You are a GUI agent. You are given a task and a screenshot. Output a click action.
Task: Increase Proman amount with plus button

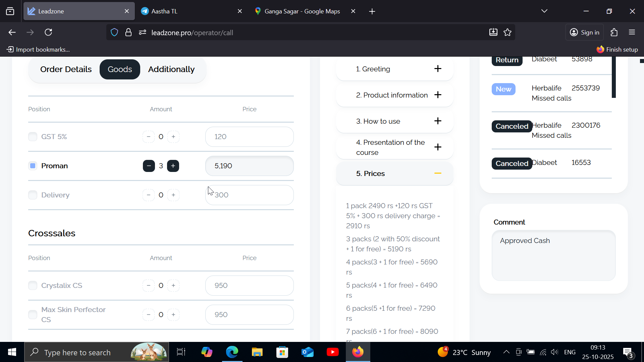point(173,166)
